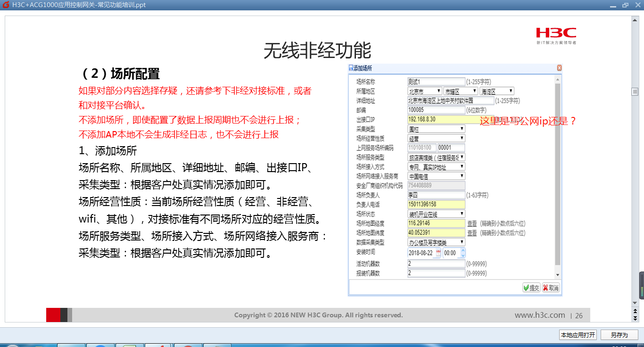Image resolution: width=644 pixels, height=347 pixels.
Task: Open the calendar picker beside 安装时间 date
Action: [x=438, y=253]
